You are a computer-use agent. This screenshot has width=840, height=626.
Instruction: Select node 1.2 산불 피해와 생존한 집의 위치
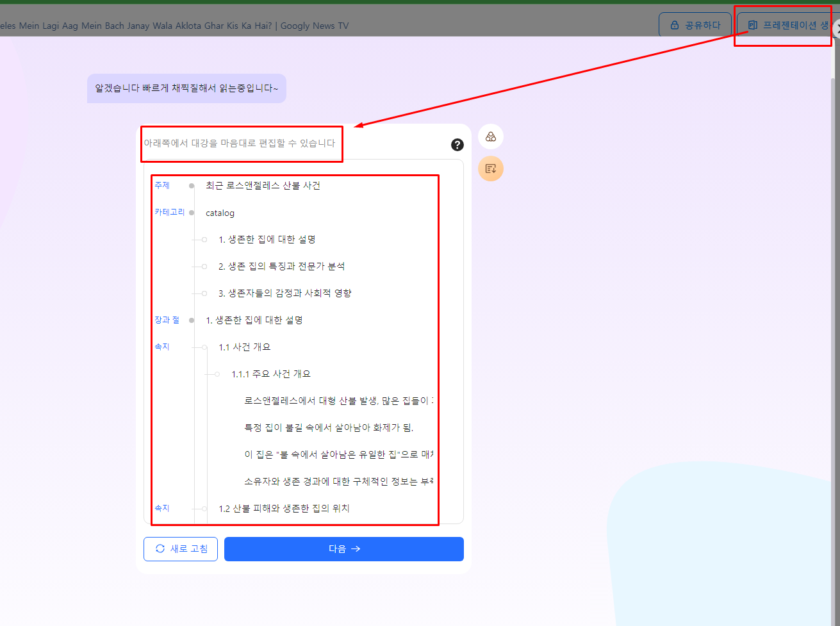(x=284, y=509)
